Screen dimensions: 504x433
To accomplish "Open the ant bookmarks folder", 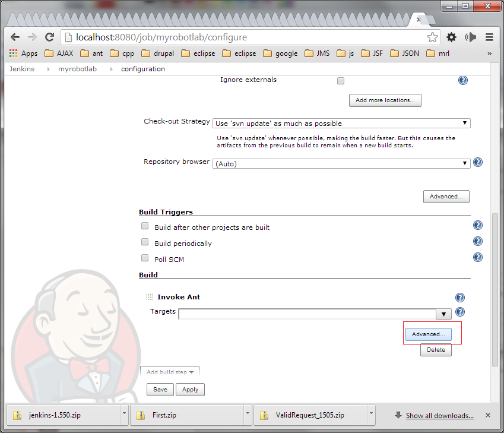I will point(91,53).
